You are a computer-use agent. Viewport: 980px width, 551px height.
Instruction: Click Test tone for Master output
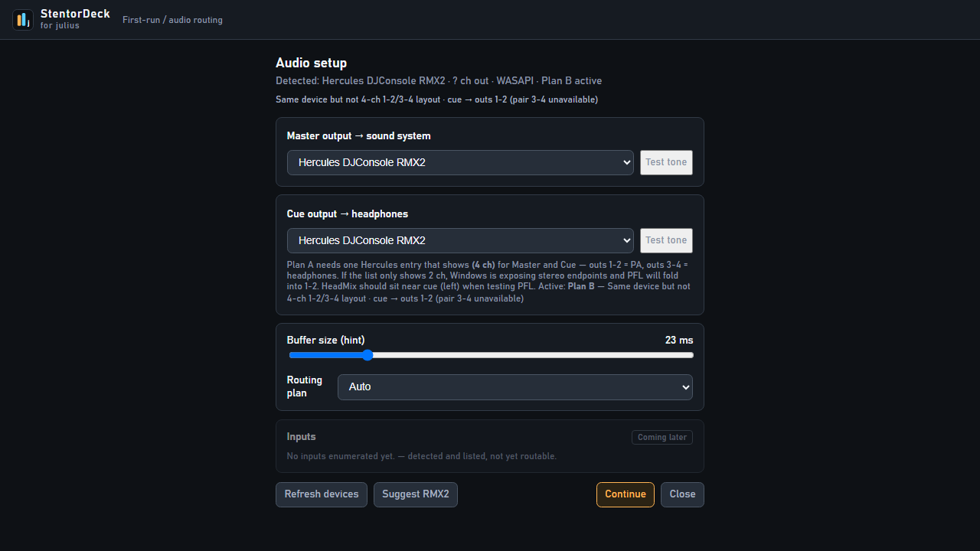coord(666,162)
